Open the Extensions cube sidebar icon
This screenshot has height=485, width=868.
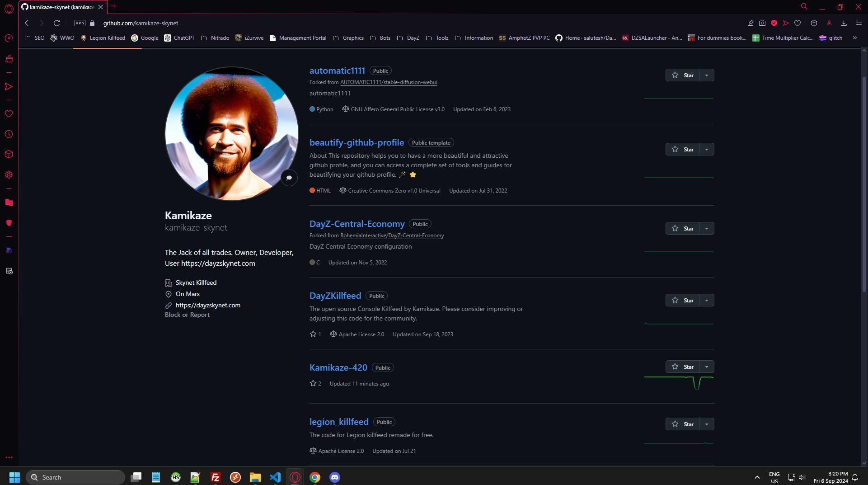(x=9, y=155)
